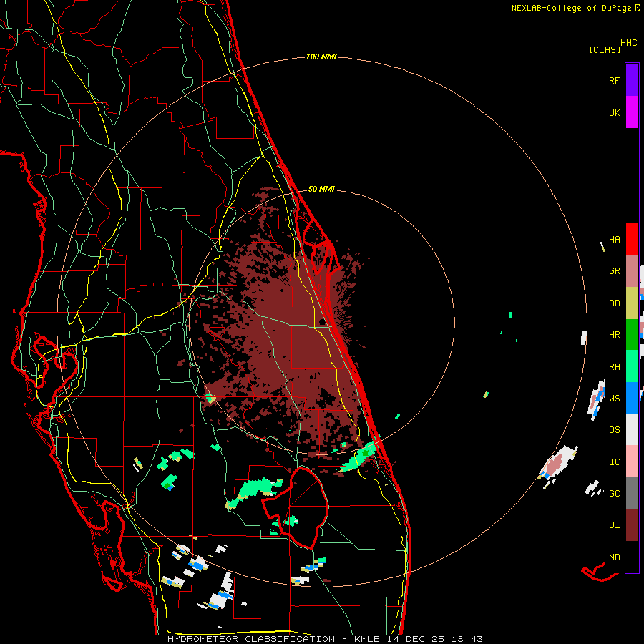Viewport: 644px width, 644px height.
Task: Click the GC gray legend swatch
Action: click(x=632, y=493)
